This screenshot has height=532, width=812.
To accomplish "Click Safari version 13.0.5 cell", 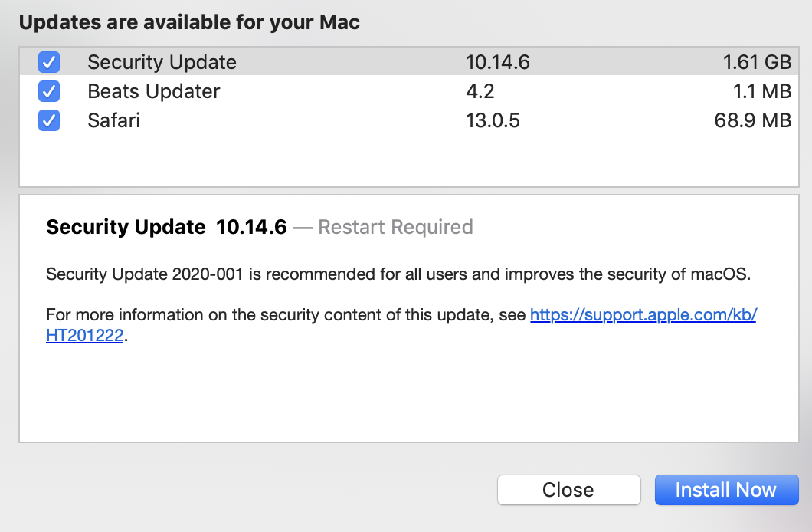I will pos(493,120).
